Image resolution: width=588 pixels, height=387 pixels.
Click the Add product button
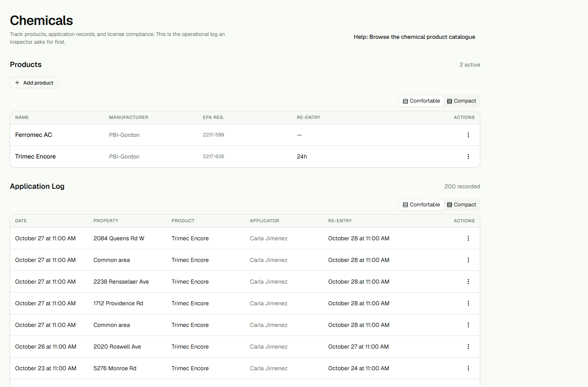pos(34,83)
